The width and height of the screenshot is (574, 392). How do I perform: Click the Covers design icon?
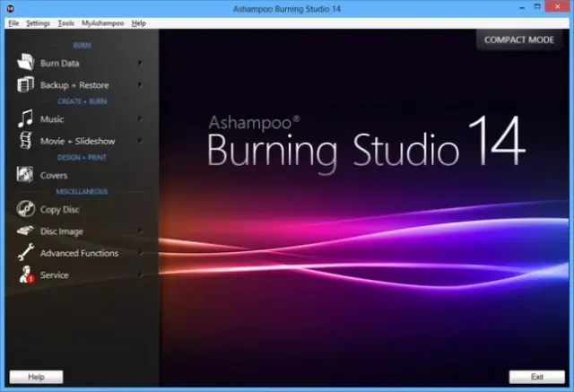point(24,175)
